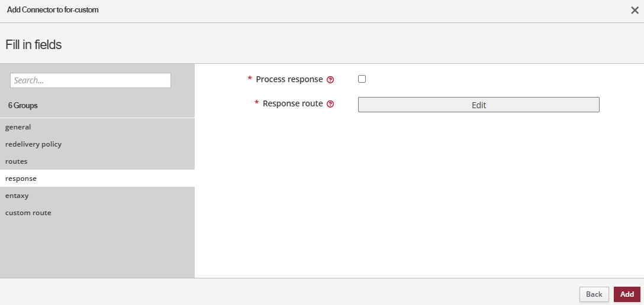Close the Add Connector dialog

pyautogui.click(x=635, y=10)
